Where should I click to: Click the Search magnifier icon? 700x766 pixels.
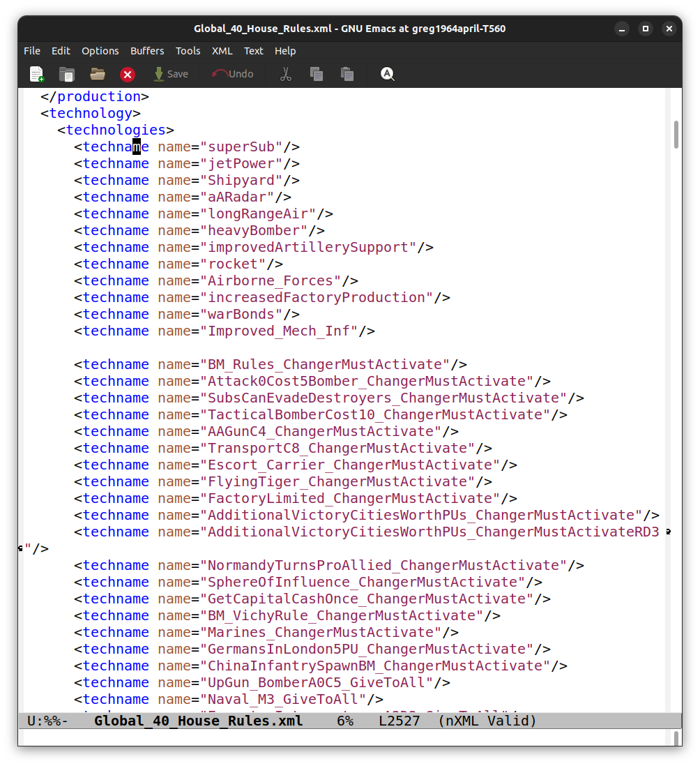coord(387,74)
